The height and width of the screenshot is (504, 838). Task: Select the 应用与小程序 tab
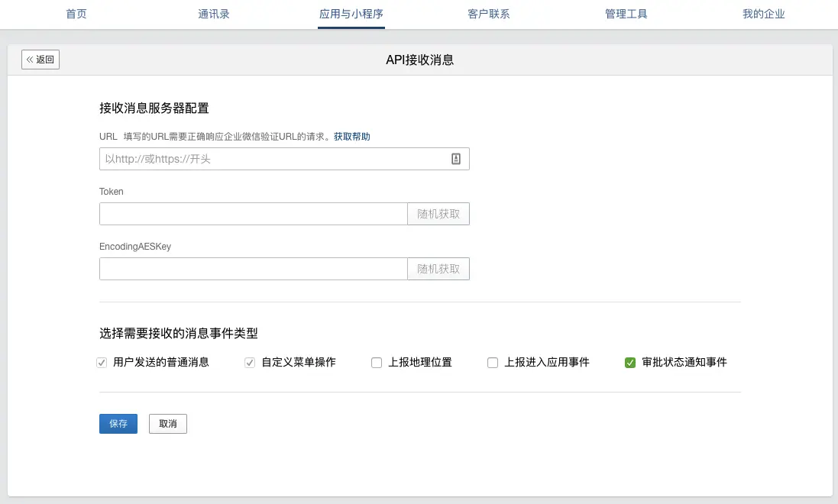pyautogui.click(x=351, y=14)
